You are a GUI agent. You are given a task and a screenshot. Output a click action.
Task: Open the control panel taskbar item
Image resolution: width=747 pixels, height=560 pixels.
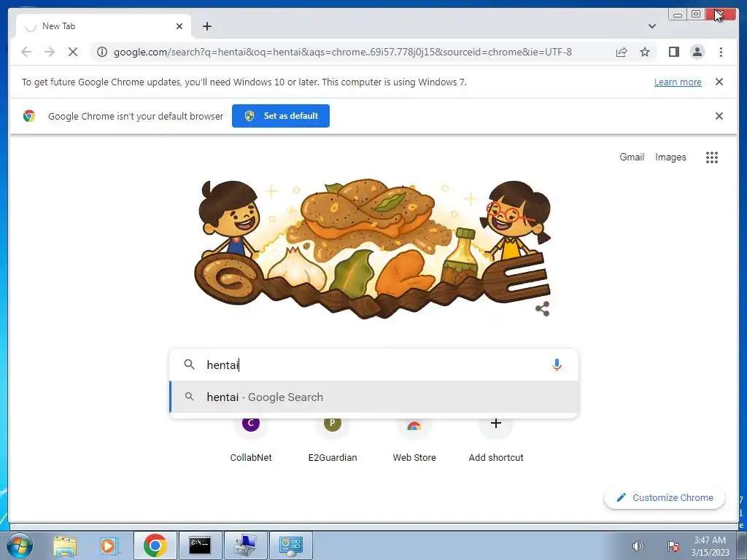coord(290,545)
